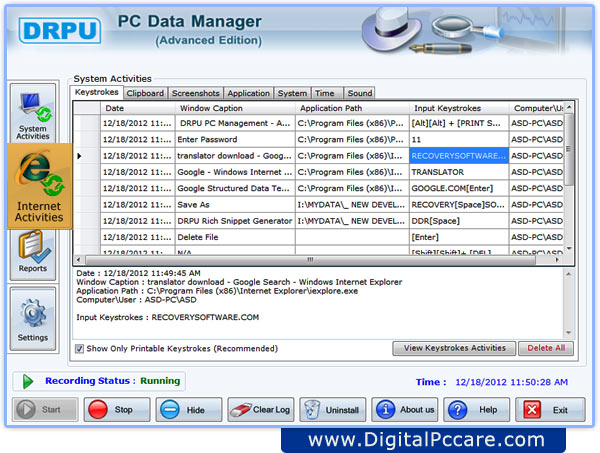Click the recycle bin Uninstall icon

[312, 410]
